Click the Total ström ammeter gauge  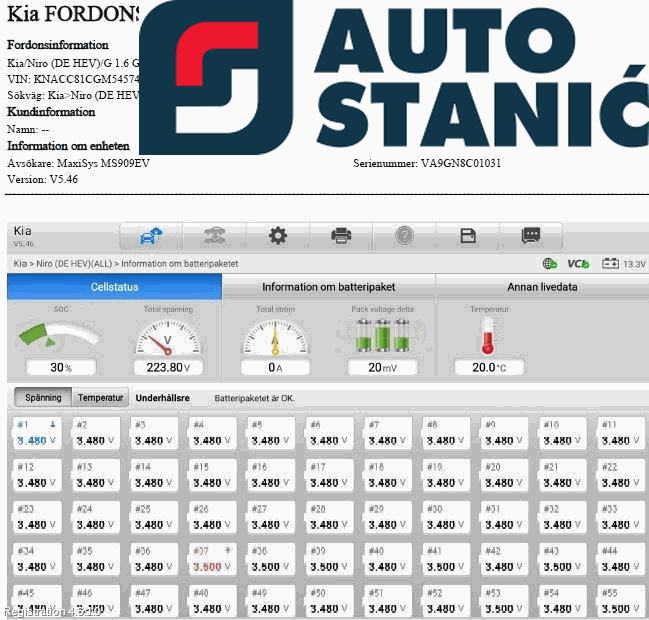coord(275,337)
